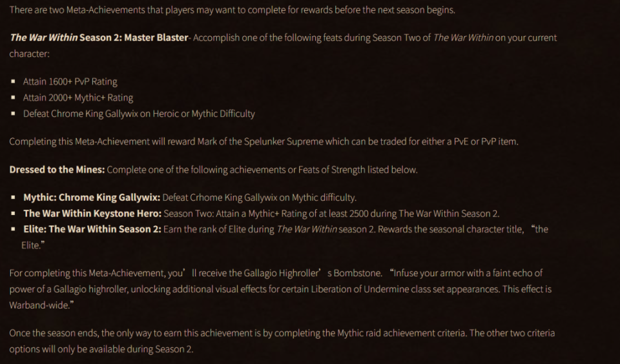Click bullet beside 'The War Within Keystone Hero'
Screen dimensions: 620x364
(14, 213)
